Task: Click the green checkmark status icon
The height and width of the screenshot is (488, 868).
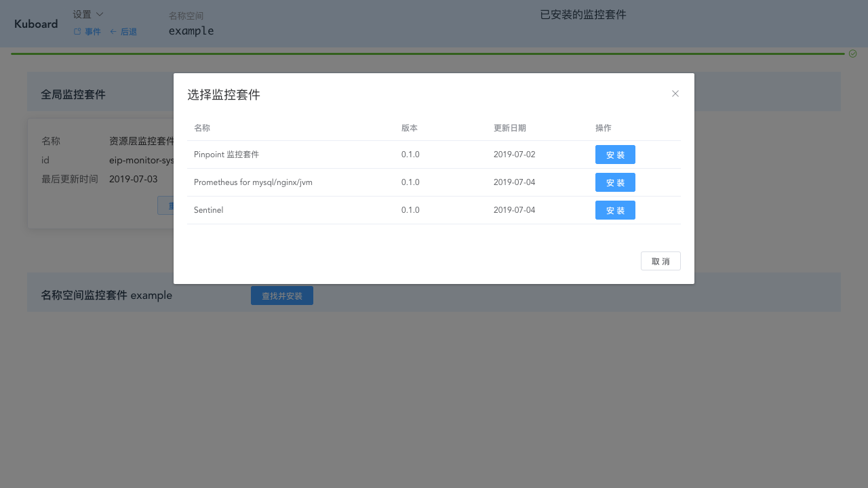Action: pos(852,53)
